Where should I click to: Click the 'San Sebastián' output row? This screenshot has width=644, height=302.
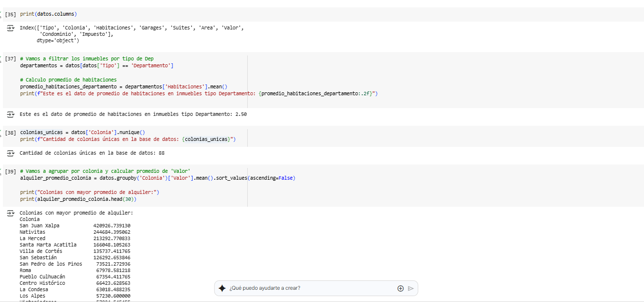[x=75, y=258]
